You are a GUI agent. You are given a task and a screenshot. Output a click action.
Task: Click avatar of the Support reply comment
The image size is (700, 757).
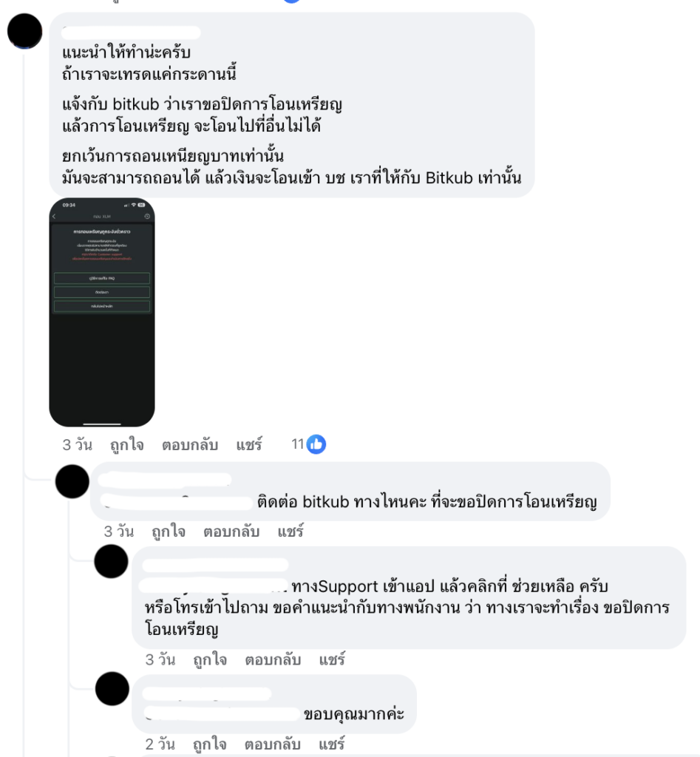coord(112,561)
